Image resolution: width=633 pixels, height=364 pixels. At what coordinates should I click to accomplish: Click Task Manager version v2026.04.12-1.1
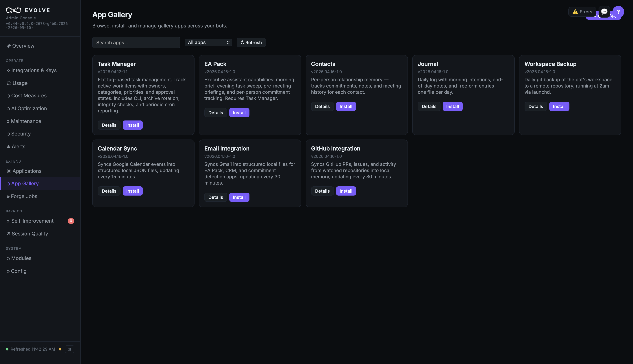pyautogui.click(x=112, y=72)
